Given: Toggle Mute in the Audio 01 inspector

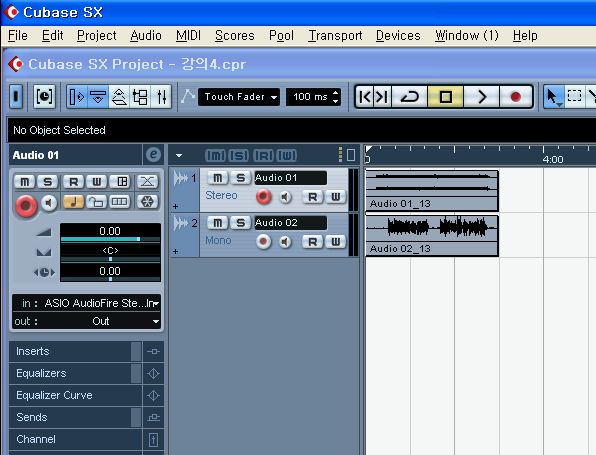Looking at the screenshot, I should point(25,182).
